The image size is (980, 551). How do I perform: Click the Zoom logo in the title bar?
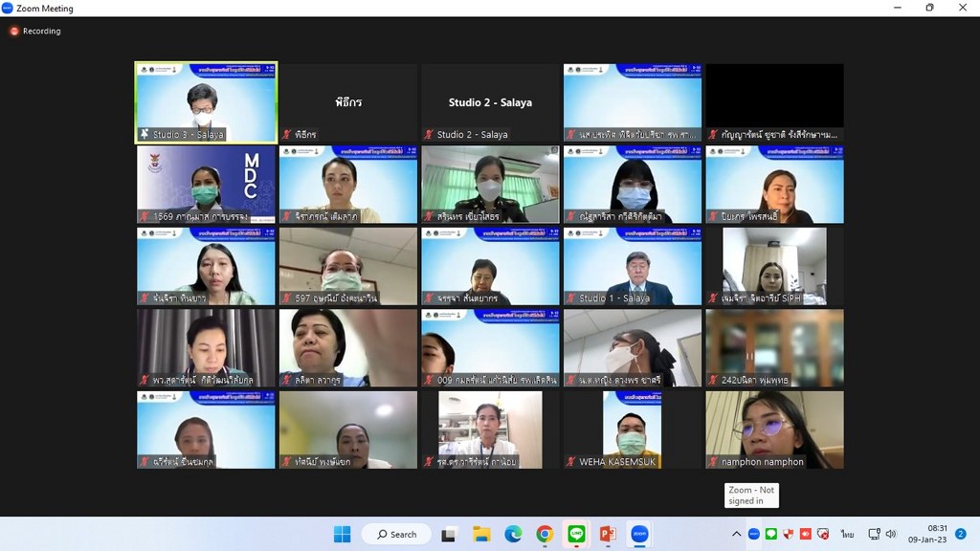(8, 9)
